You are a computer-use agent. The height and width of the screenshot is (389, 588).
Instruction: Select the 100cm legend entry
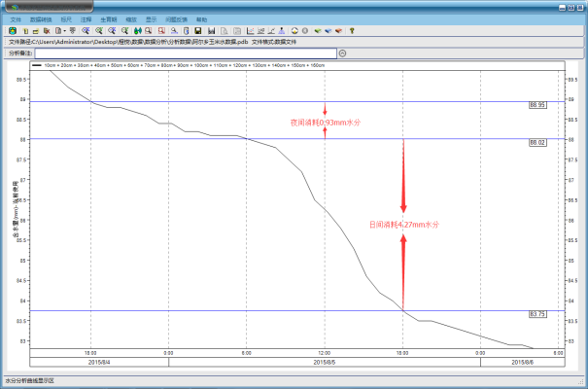(201, 65)
